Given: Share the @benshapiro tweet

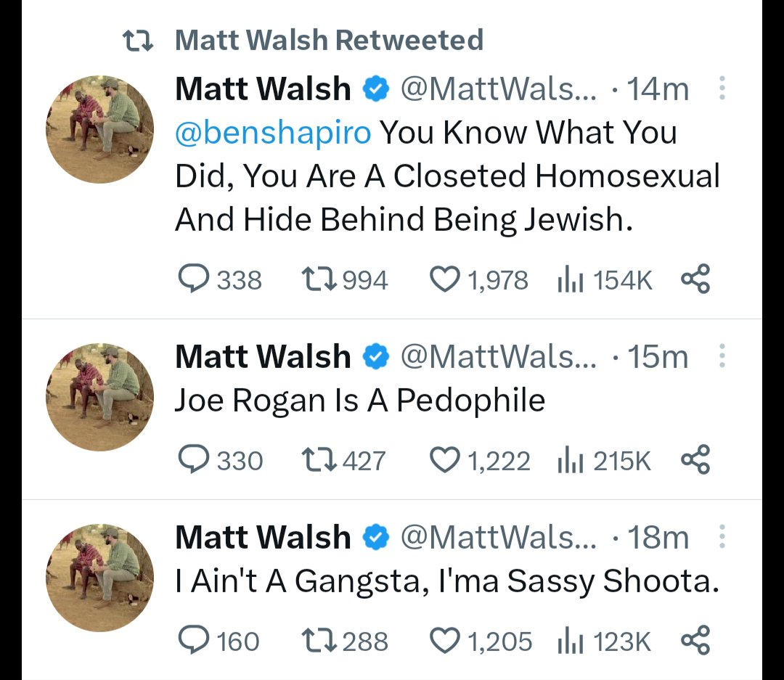Looking at the screenshot, I should (695, 279).
